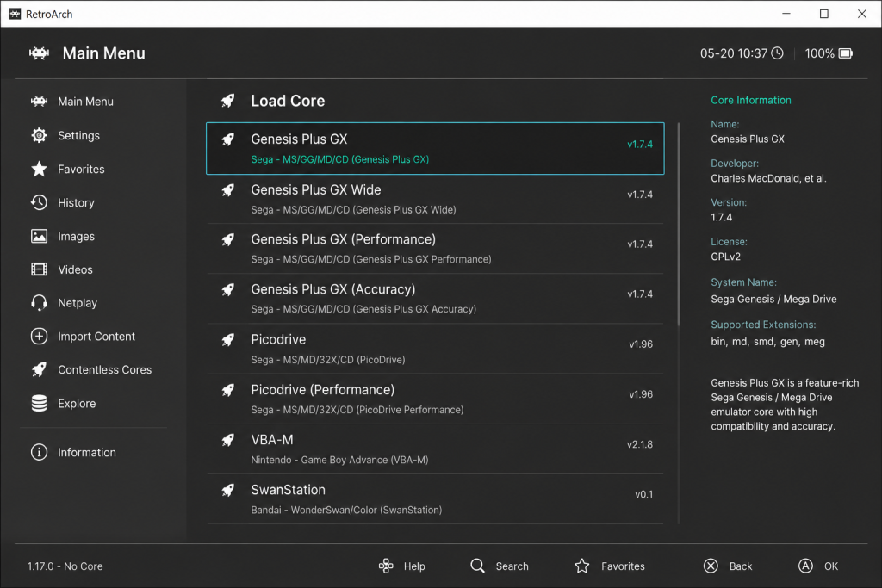Click the Help dpad icon in footer

(x=386, y=566)
